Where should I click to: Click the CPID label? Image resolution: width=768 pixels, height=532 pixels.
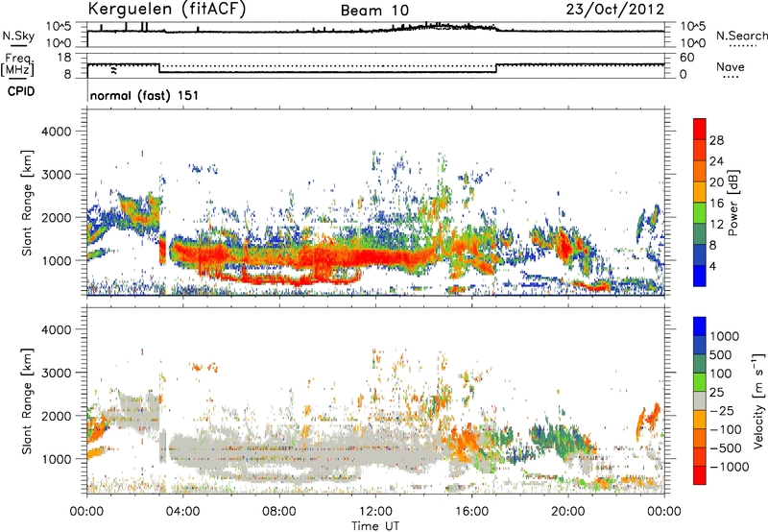21,91
